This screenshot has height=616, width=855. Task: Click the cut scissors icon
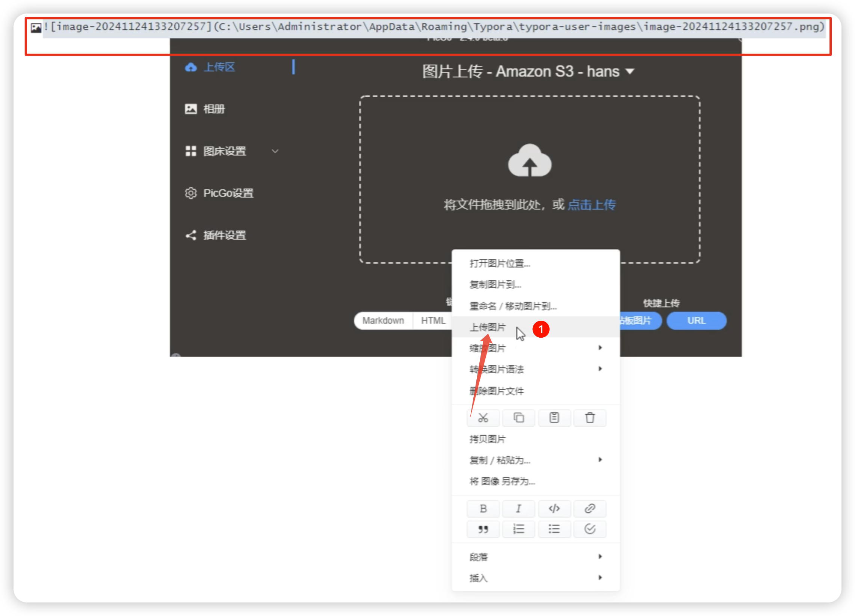click(x=483, y=418)
